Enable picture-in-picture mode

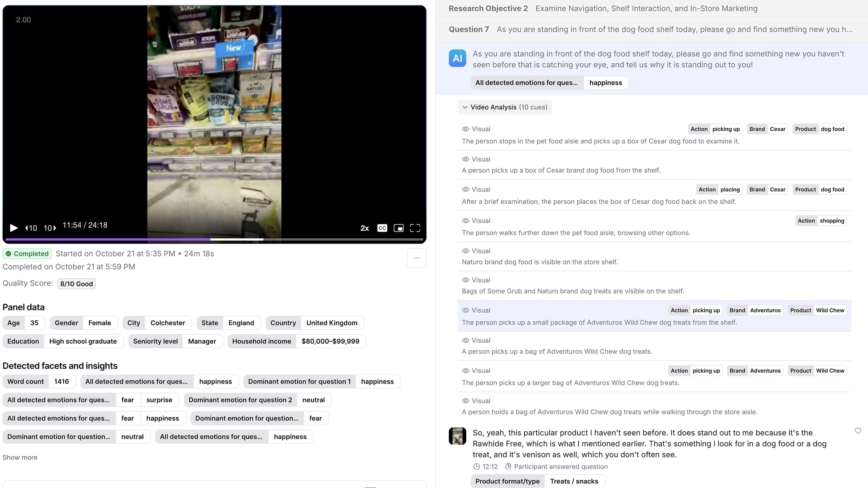(x=399, y=228)
